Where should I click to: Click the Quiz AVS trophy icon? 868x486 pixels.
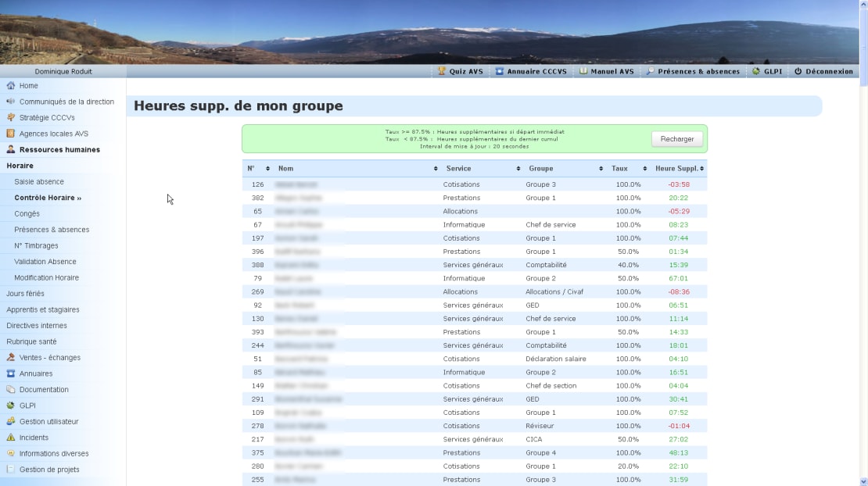441,71
